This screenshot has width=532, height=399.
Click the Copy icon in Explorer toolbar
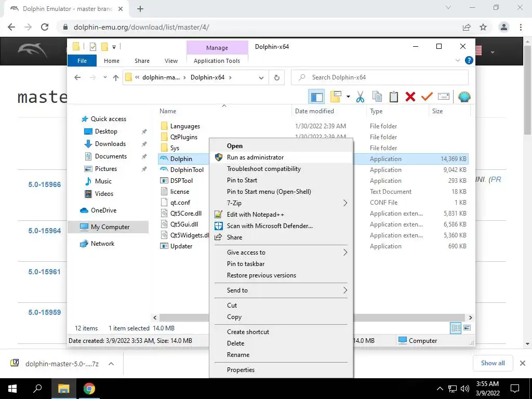click(x=377, y=97)
